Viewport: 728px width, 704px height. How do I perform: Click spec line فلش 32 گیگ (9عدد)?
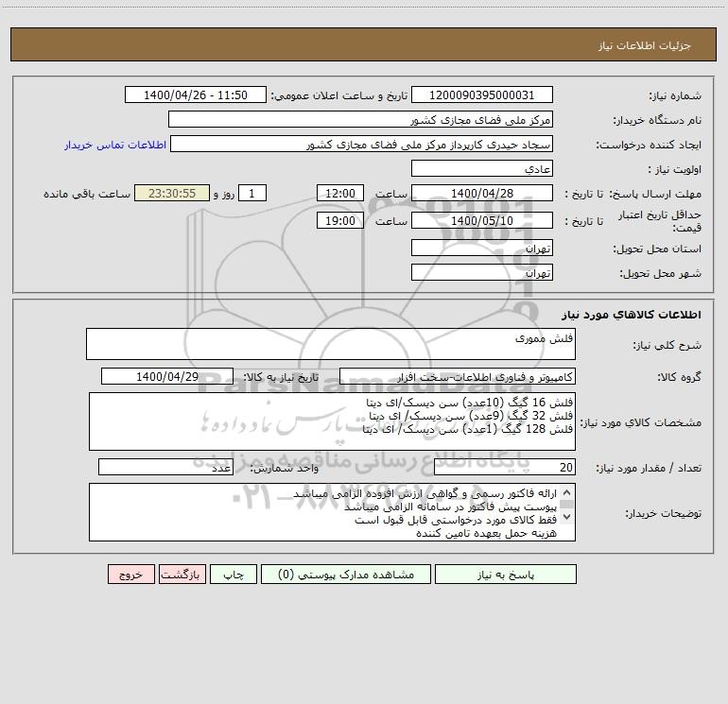[x=471, y=416]
